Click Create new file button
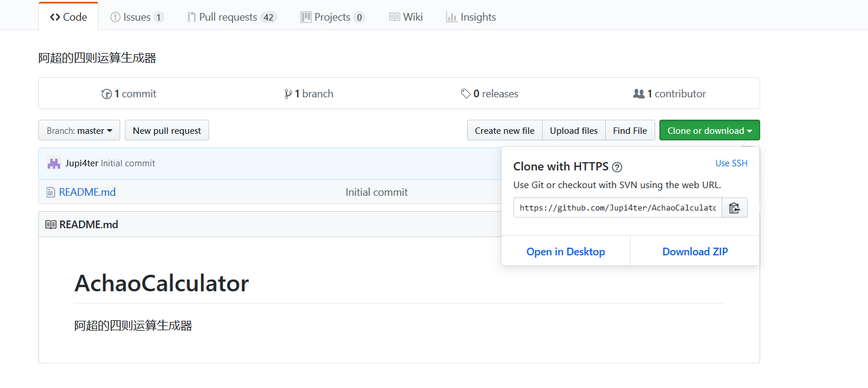Screen dimensions: 868x388 pyautogui.click(x=504, y=130)
